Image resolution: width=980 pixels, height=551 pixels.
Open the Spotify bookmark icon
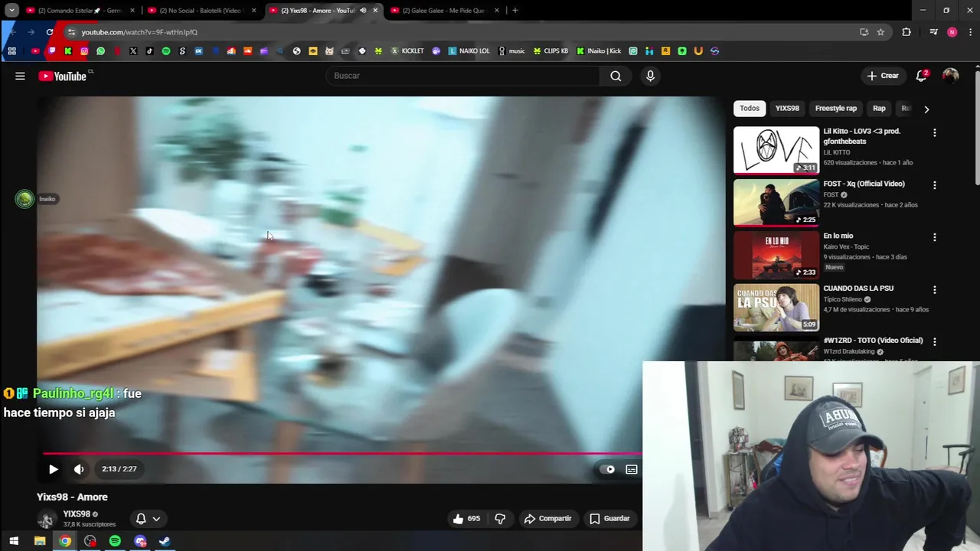pyautogui.click(x=166, y=51)
